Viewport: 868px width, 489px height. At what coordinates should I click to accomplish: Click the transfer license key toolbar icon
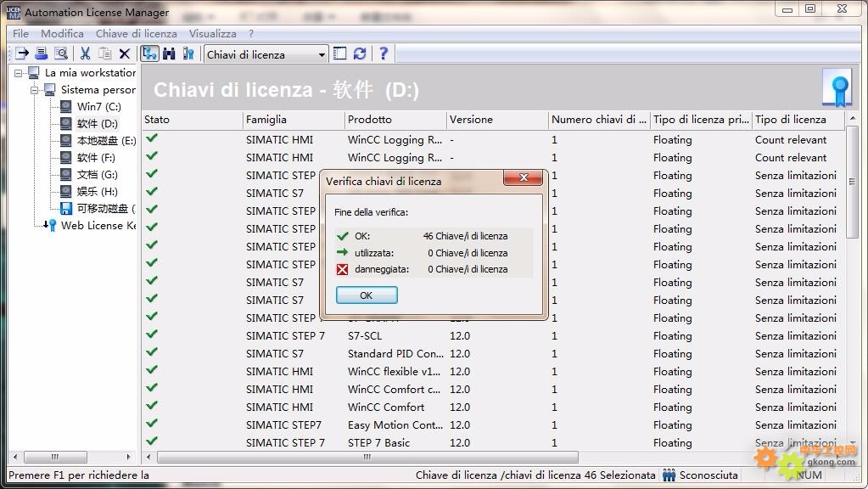pyautogui.click(x=22, y=53)
